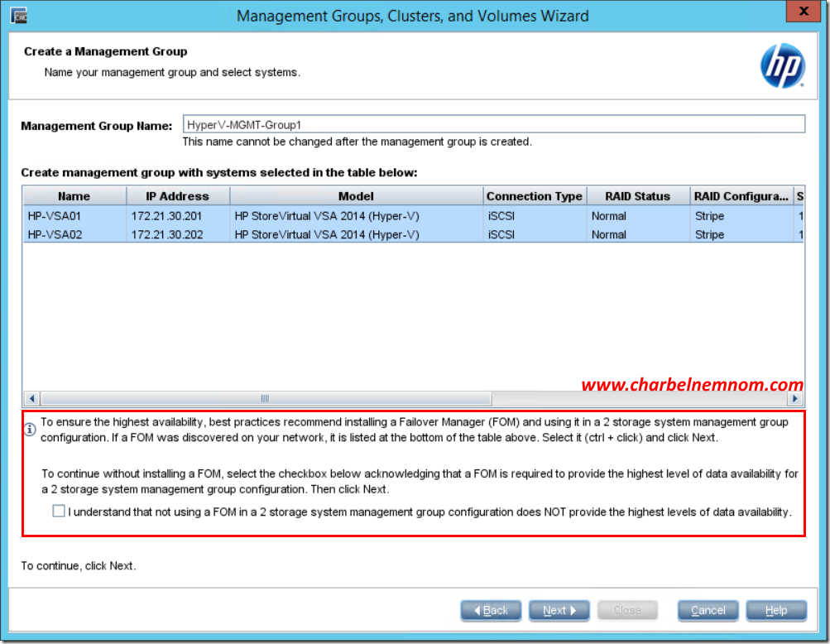The width and height of the screenshot is (830, 644).
Task: Open Help for the wizard
Action: point(776,610)
